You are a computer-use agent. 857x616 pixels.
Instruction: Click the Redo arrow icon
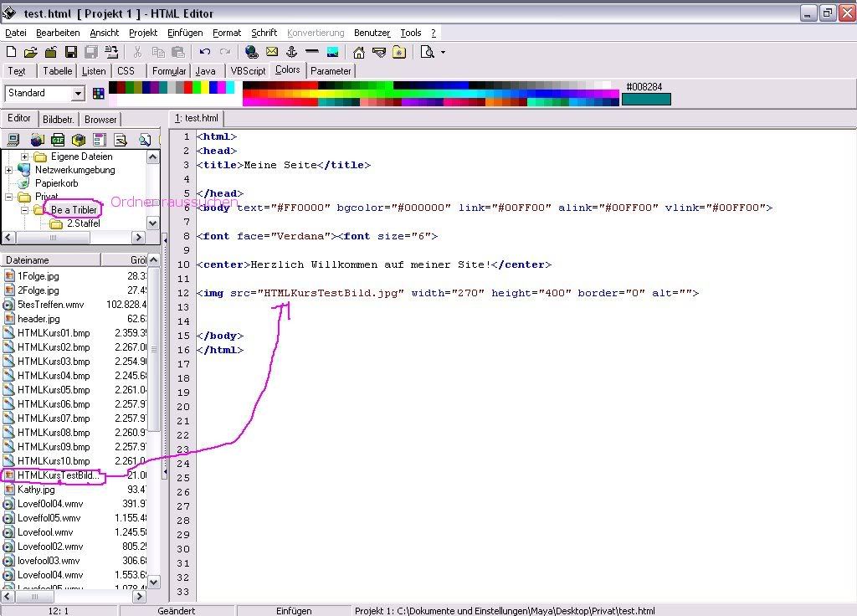point(224,52)
